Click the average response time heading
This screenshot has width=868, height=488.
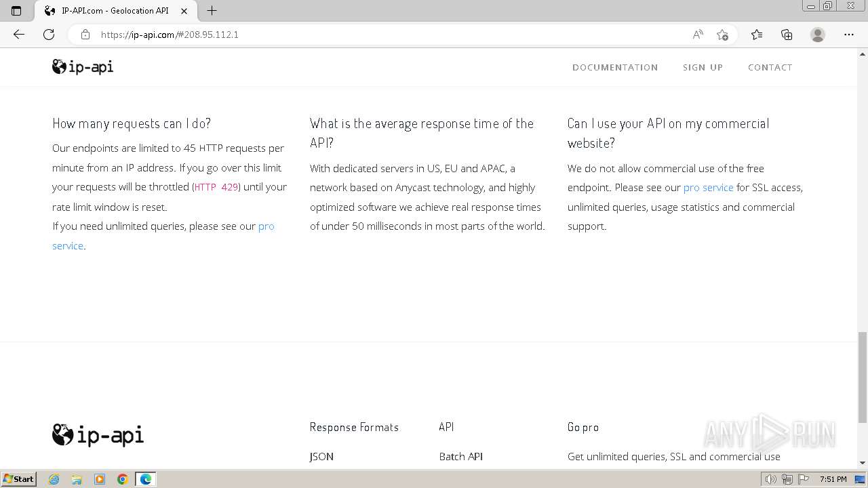tap(422, 133)
